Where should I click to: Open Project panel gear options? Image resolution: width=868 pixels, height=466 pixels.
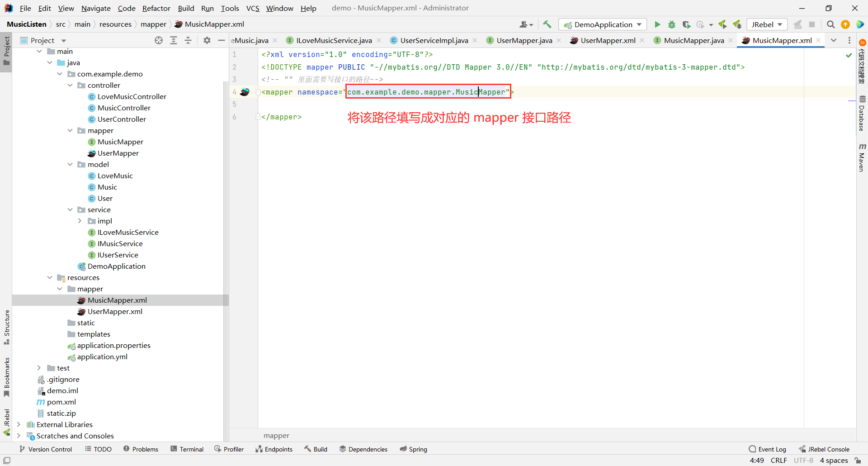207,40
